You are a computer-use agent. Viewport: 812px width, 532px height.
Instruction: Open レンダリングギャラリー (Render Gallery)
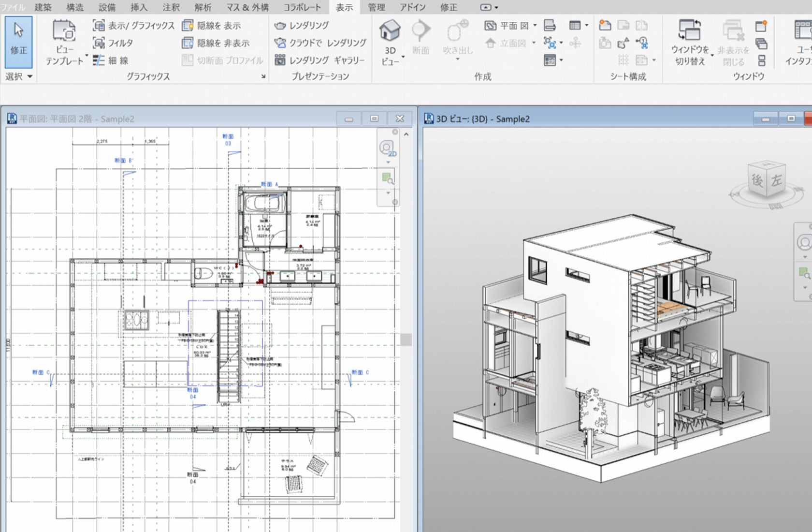tap(319, 60)
